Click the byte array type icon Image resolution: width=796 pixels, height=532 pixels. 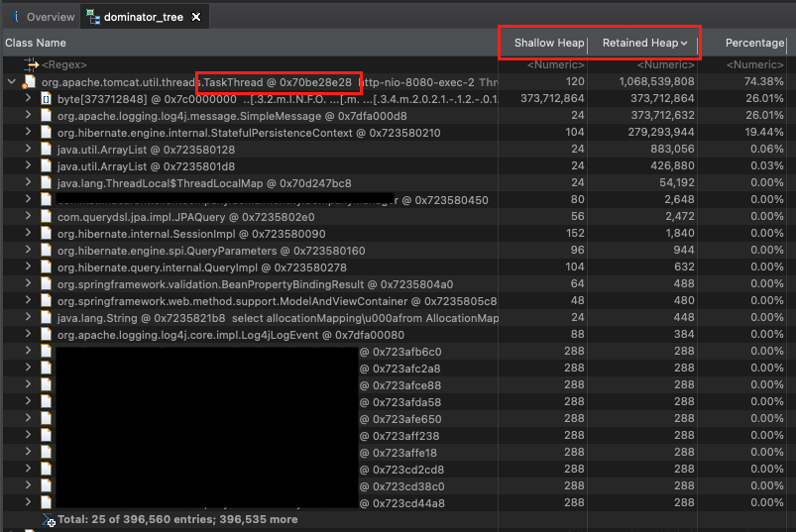pos(47,99)
